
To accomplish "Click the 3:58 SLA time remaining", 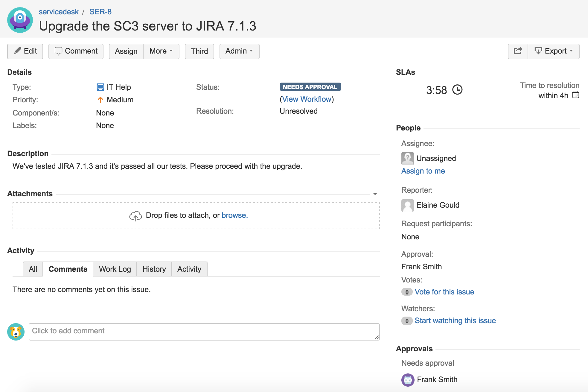I will (x=436, y=90).
